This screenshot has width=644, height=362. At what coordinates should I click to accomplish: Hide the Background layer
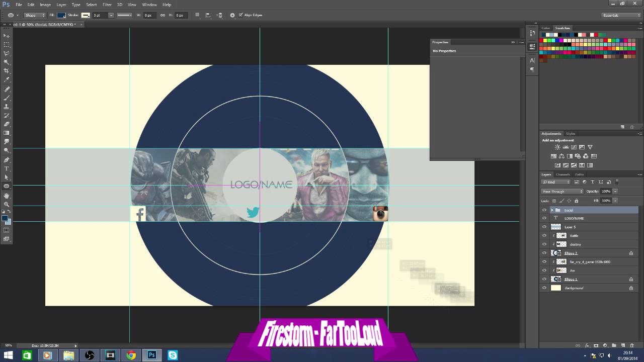(x=544, y=288)
